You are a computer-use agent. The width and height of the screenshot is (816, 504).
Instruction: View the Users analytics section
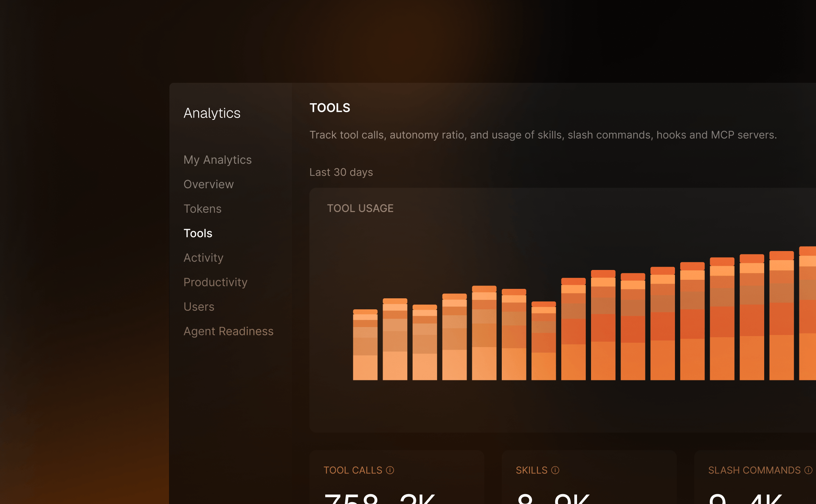click(x=199, y=307)
